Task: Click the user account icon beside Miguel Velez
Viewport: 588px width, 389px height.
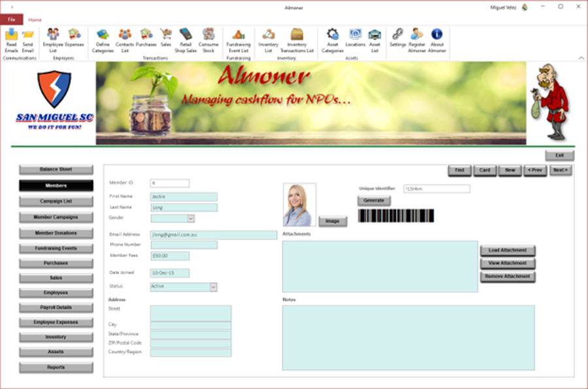Action: tap(525, 7)
